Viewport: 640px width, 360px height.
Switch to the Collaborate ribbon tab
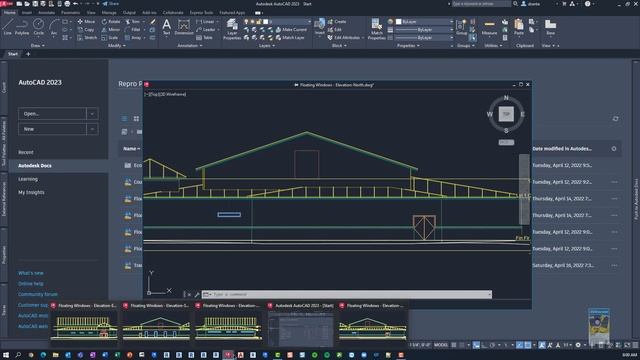point(173,13)
